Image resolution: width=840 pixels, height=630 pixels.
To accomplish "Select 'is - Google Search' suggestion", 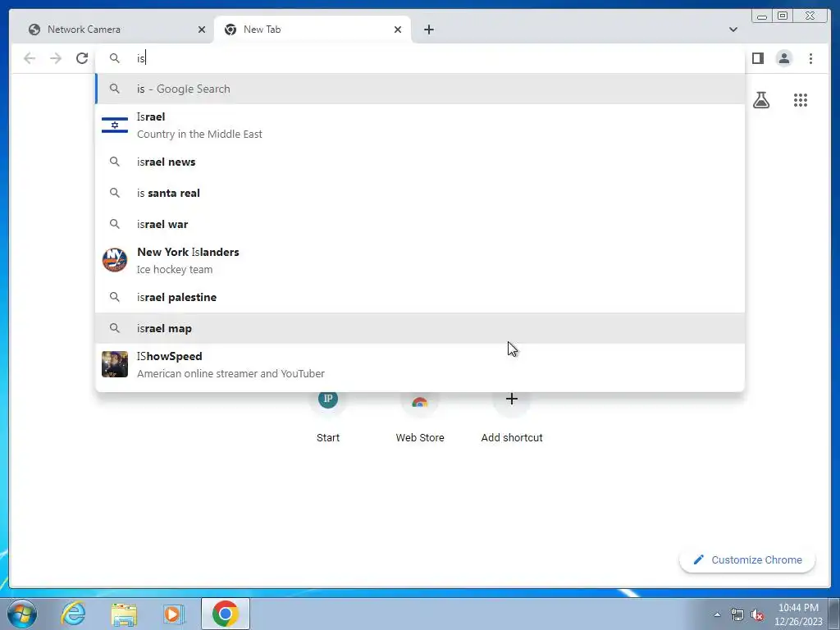I will [420, 89].
